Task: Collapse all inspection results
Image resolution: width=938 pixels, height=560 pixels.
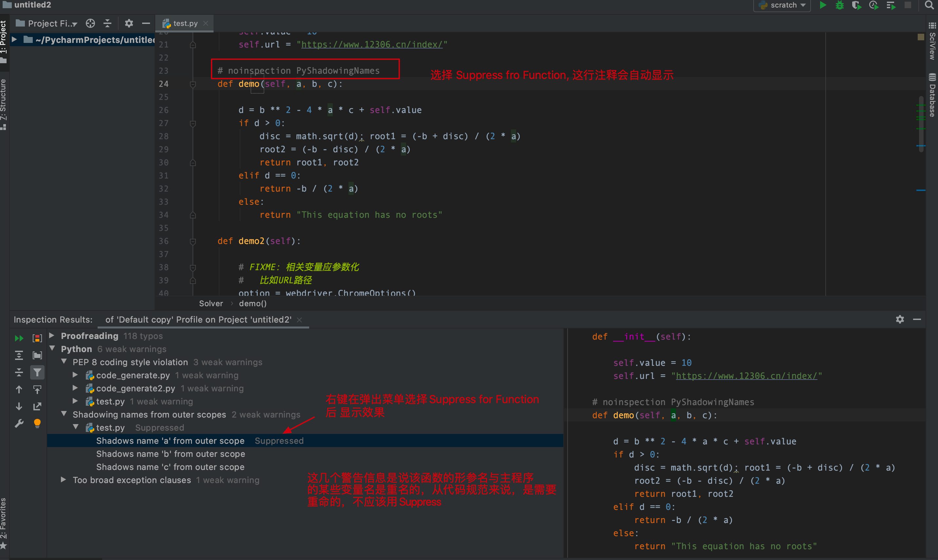Action: pos(19,372)
